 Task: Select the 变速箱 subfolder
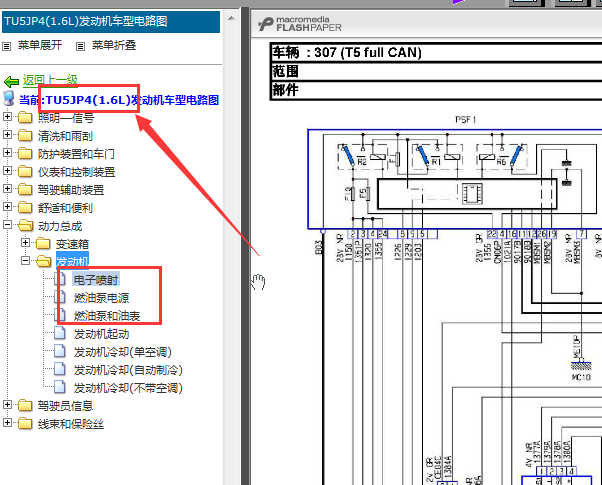point(72,244)
